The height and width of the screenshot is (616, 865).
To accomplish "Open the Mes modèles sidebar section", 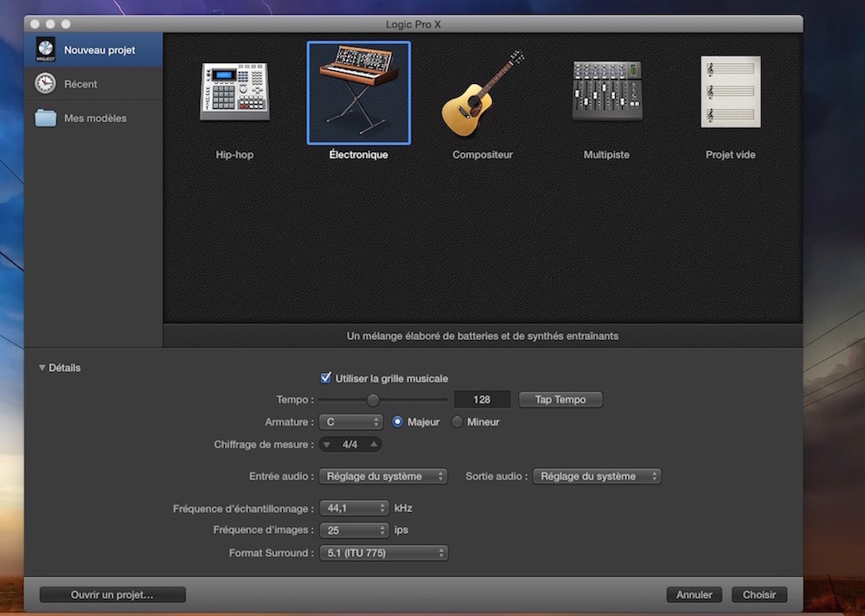I will 93,118.
